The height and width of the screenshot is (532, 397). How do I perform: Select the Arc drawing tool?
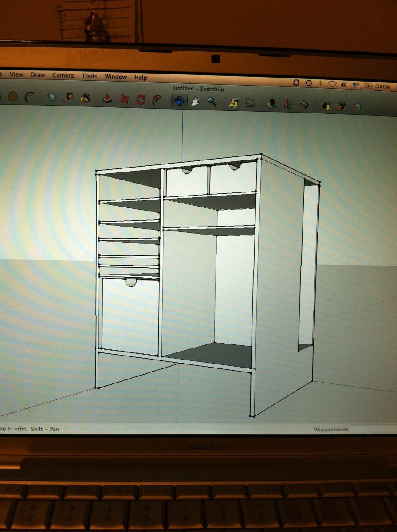click(x=30, y=97)
